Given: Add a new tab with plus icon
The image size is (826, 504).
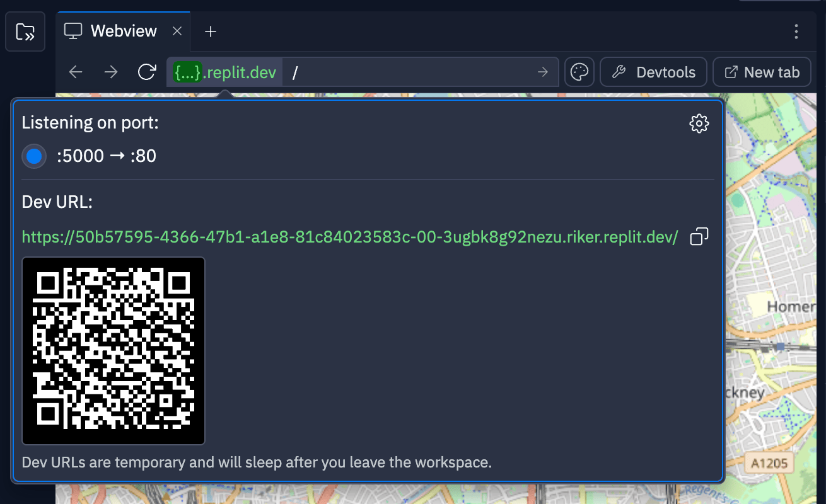Looking at the screenshot, I should point(211,31).
